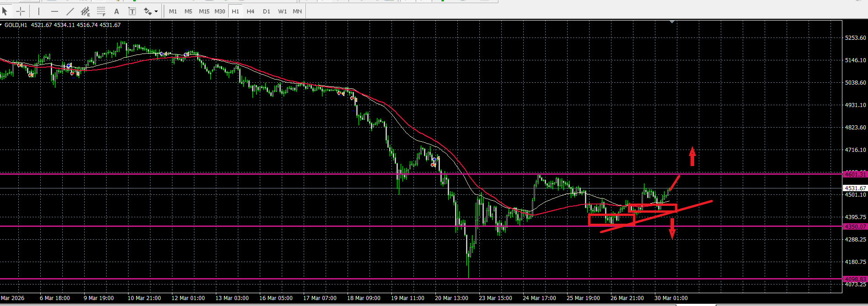Screen dimensions: 868x306
Task: Click the 4501.10 price scale value
Action: [x=855, y=195]
